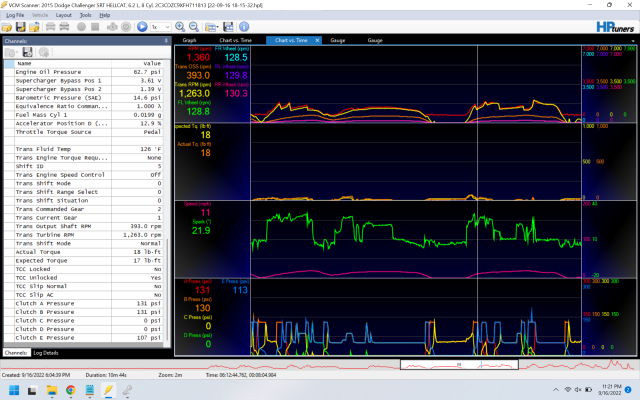Switch to the first Gauge tab
Viewport: 640px width, 400px height.
tap(338, 40)
